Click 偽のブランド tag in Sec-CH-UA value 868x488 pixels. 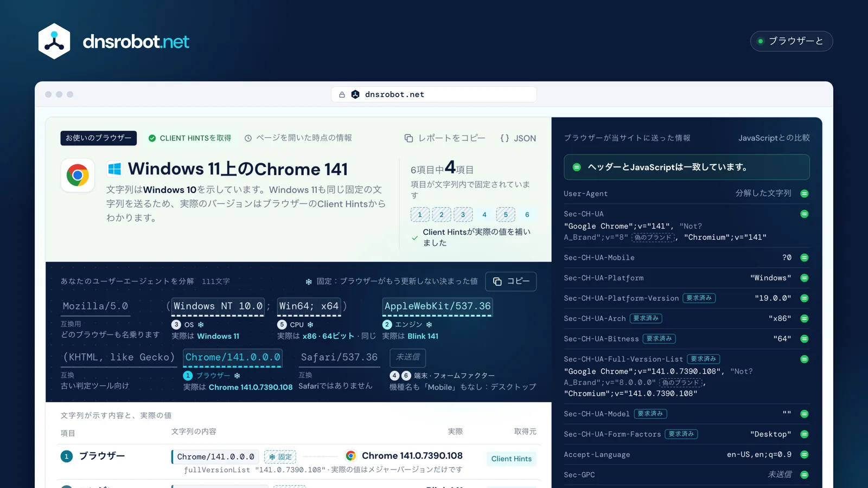[653, 237]
